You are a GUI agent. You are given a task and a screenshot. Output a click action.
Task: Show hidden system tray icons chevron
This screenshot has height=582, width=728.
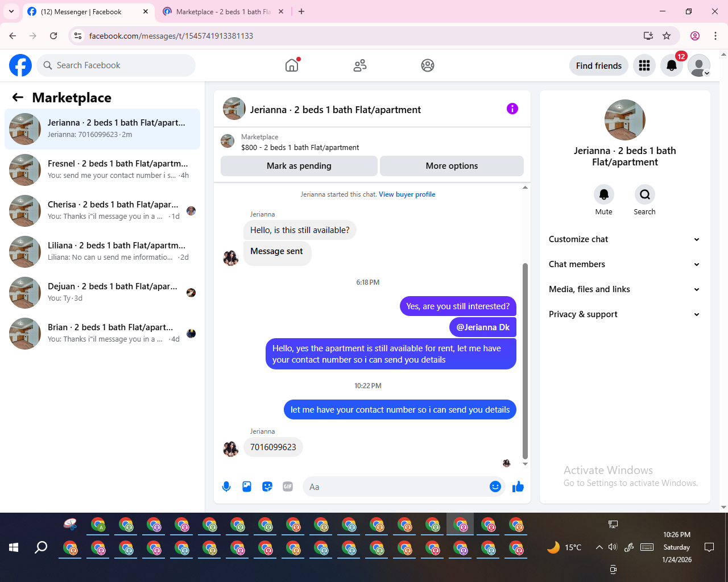point(599,547)
